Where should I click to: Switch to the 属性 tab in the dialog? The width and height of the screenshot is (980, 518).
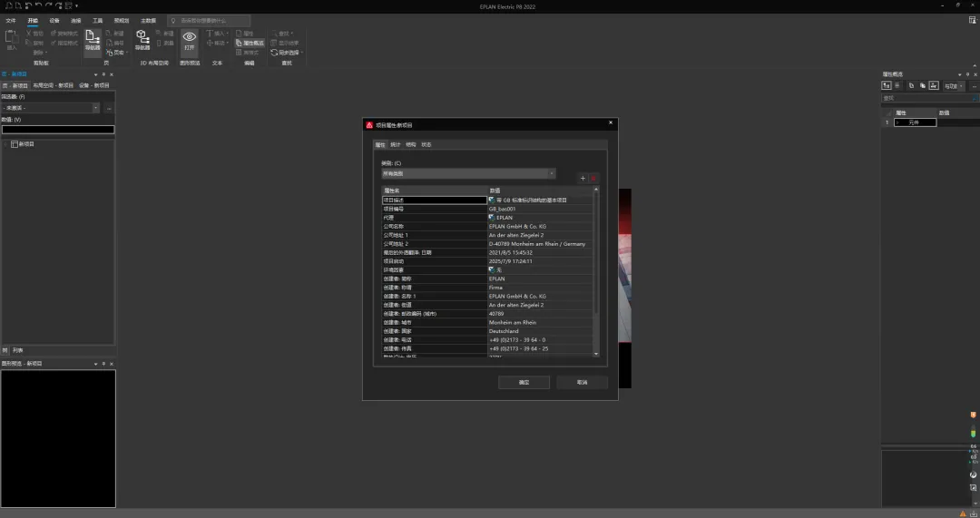click(380, 145)
